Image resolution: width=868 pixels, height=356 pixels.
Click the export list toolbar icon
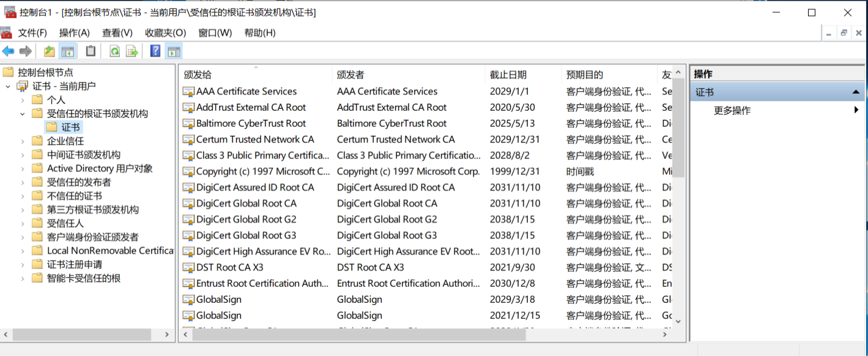point(132,51)
